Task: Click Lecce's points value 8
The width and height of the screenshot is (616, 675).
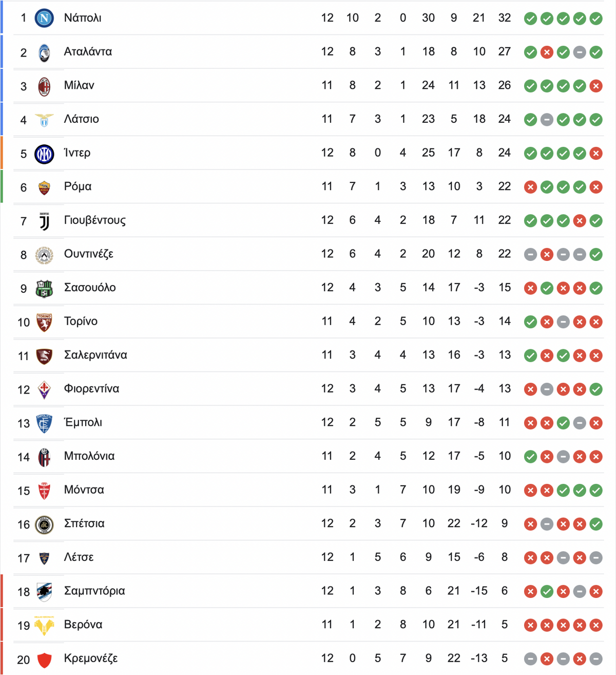Action: pyautogui.click(x=505, y=557)
